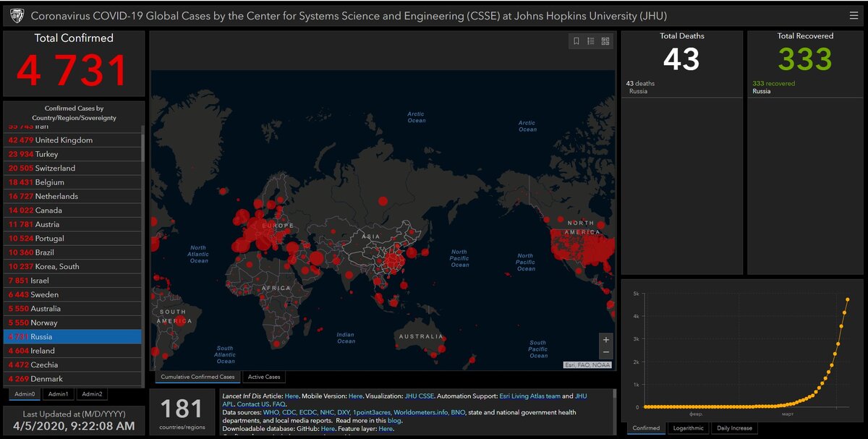Image resolution: width=868 pixels, height=439 pixels.
Task: Select the Admin2 tab
Action: [92, 394]
